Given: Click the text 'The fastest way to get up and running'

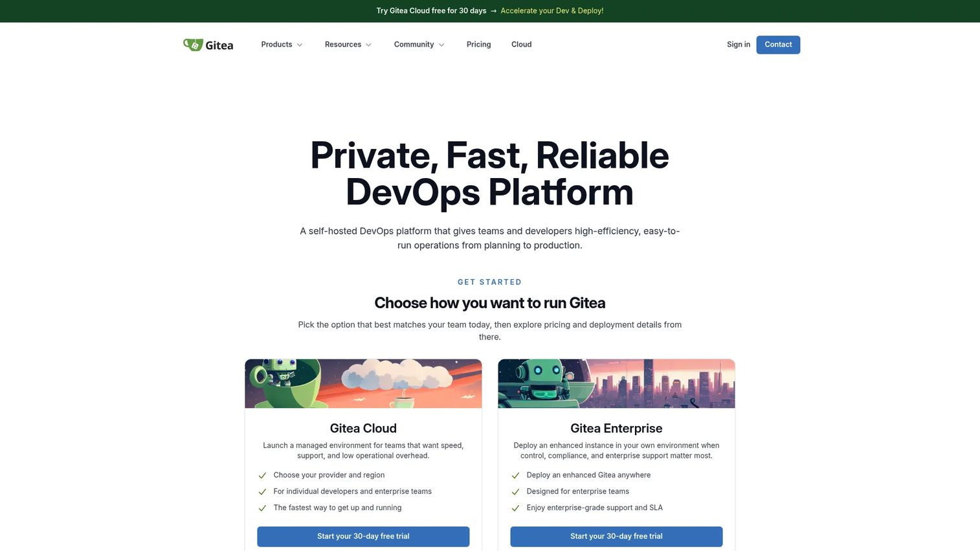Looking at the screenshot, I should pos(337,508).
